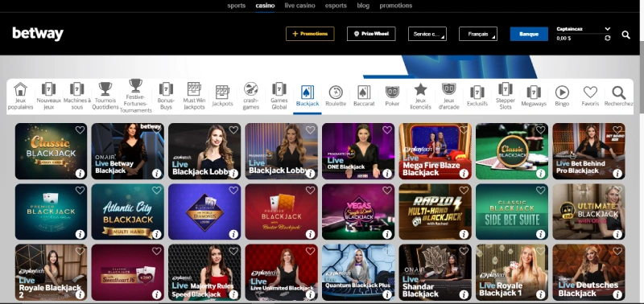644x304 pixels.
Task: Favorite Classic Blackjack Multi Hand game
Action: pyautogui.click(x=80, y=129)
